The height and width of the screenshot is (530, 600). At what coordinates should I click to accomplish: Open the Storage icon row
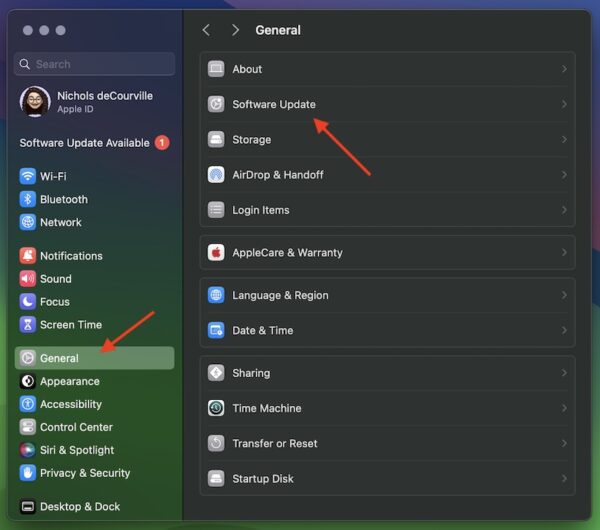tap(216, 140)
